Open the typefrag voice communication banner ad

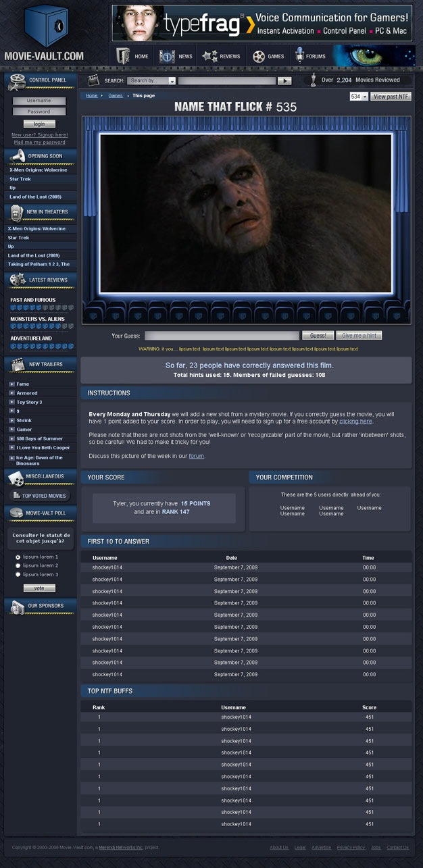pyautogui.click(x=262, y=23)
